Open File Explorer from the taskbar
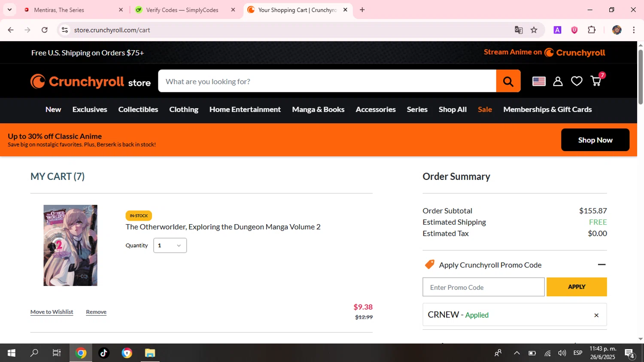This screenshot has width=644, height=362. (150, 353)
